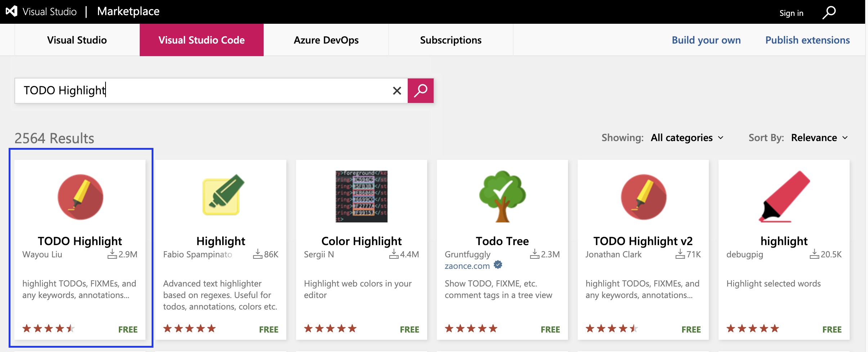The height and width of the screenshot is (352, 868).
Task: Open the header search magnifier icon
Action: click(x=829, y=12)
